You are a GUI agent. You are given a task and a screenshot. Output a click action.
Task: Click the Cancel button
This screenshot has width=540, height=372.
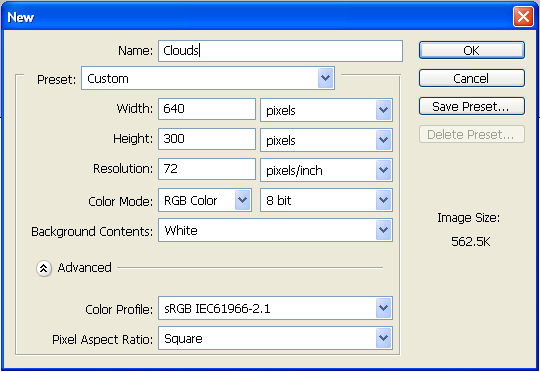(472, 78)
